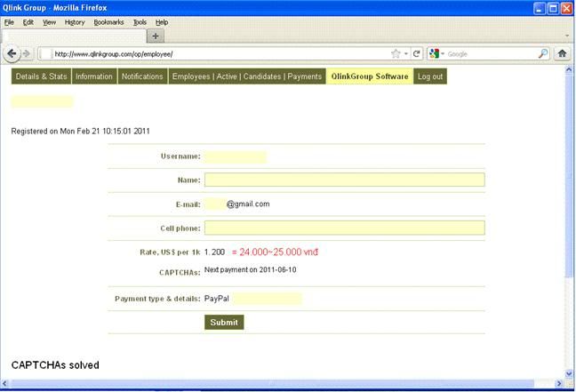Open the Google search engine icon
Viewport: 576px width, 392px height.
[x=434, y=53]
